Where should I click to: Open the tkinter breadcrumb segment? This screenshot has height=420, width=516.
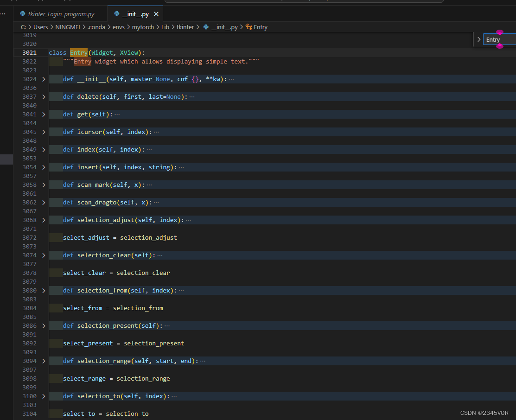pyautogui.click(x=185, y=27)
